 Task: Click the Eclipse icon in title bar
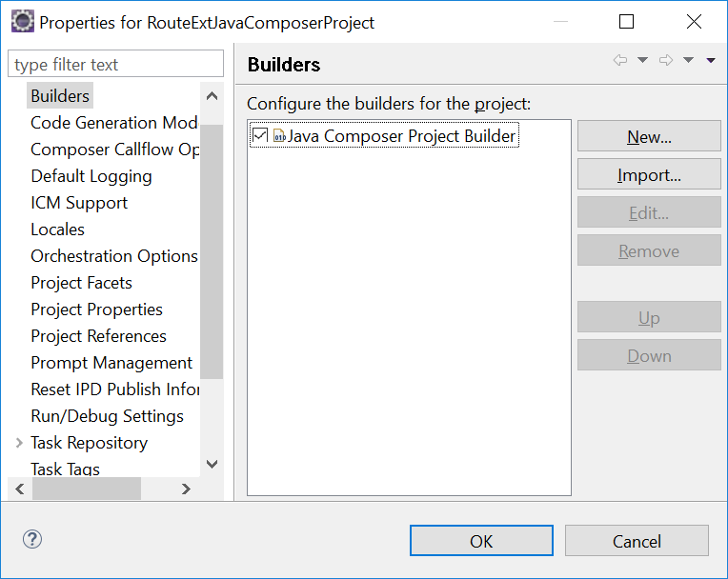click(22, 22)
